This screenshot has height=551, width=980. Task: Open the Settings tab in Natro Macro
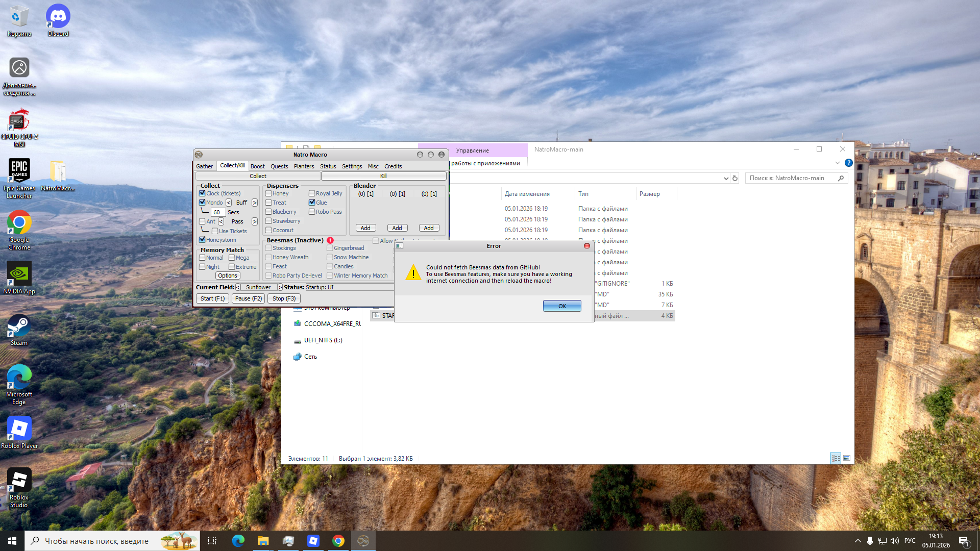point(352,166)
